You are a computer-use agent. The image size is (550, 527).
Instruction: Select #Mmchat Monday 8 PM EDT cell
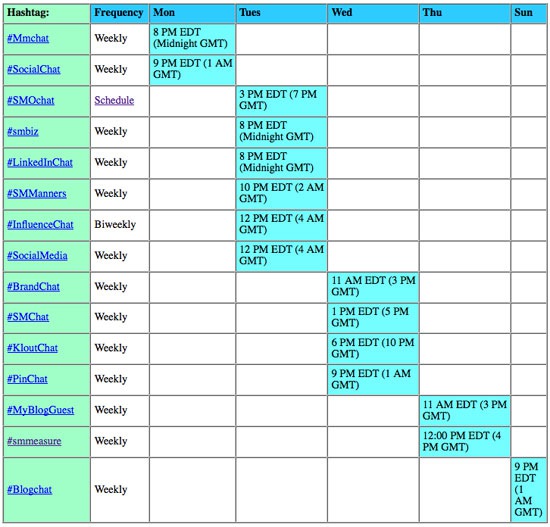coord(193,39)
